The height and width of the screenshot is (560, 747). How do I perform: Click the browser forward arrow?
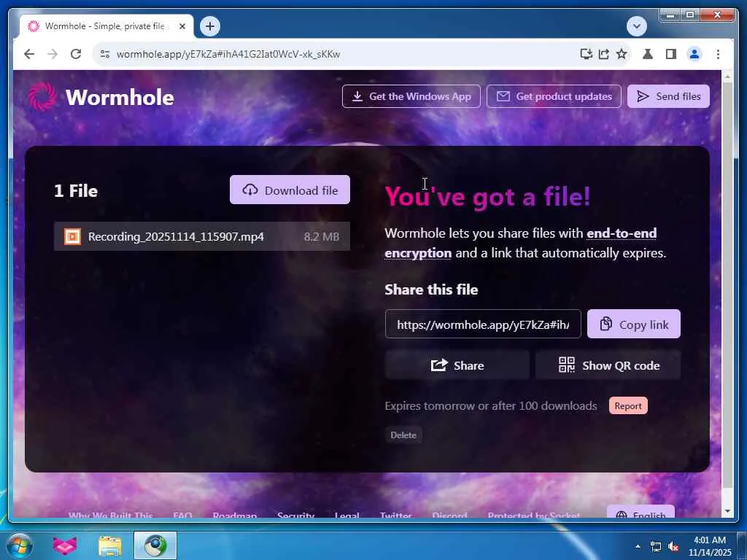(53, 54)
